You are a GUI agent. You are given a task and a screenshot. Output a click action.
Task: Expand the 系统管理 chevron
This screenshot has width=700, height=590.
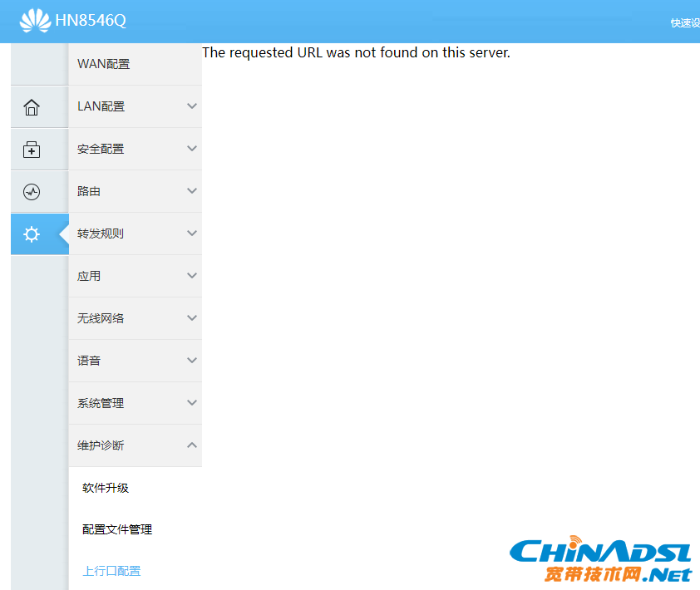(192, 403)
